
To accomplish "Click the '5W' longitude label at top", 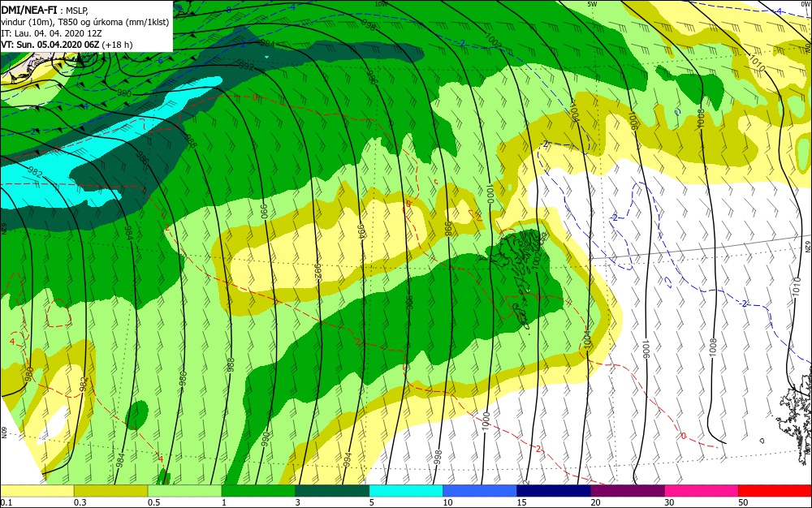I will pos(593,4).
